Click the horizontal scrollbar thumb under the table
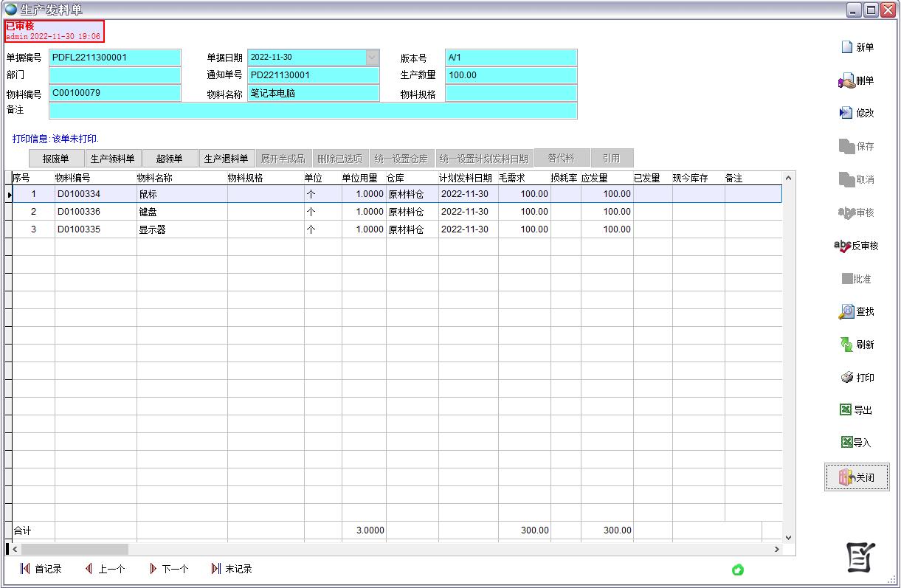The width and height of the screenshot is (901, 588). point(74,549)
